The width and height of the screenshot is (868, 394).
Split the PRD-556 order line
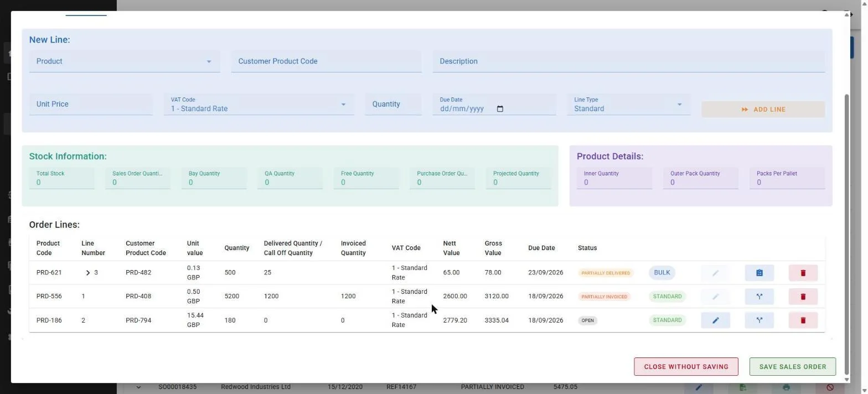pos(759,297)
